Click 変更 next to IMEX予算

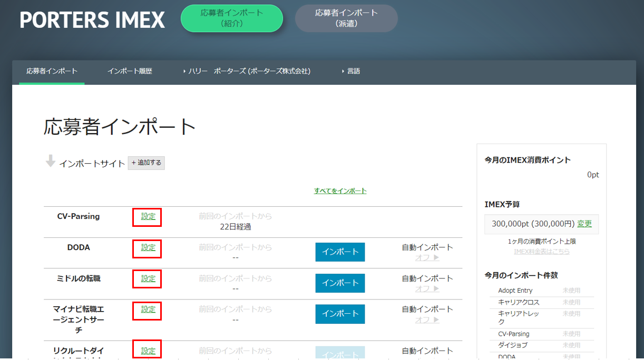tap(584, 224)
